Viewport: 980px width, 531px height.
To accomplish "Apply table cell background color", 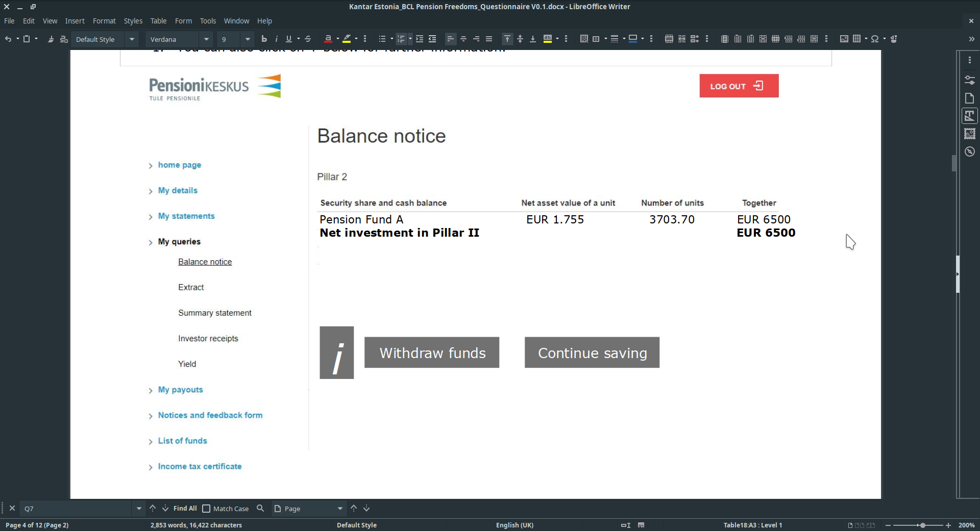I will 548,39.
